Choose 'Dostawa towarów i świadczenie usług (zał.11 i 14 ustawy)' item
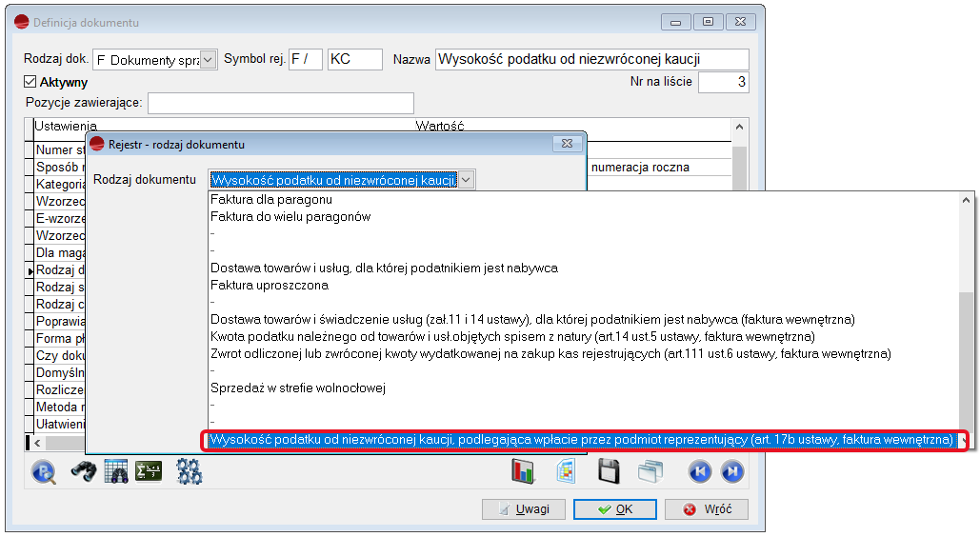980x537 pixels. (532, 320)
